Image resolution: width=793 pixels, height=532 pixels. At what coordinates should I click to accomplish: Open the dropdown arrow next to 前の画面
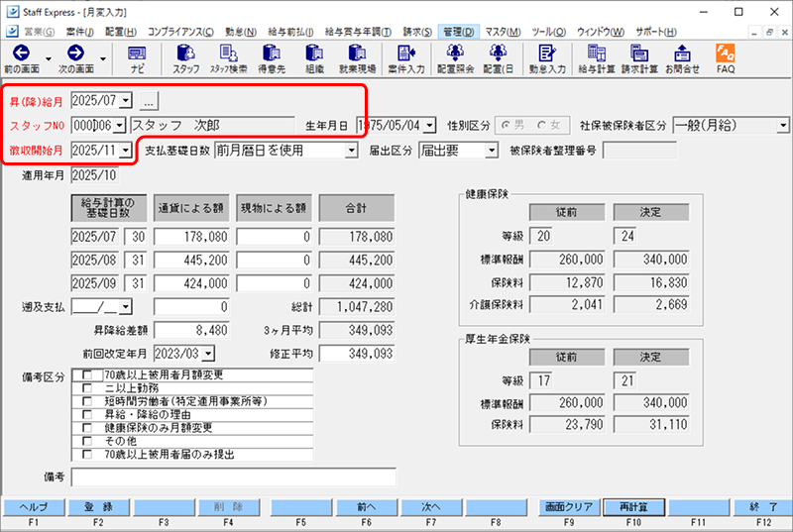coord(49,59)
